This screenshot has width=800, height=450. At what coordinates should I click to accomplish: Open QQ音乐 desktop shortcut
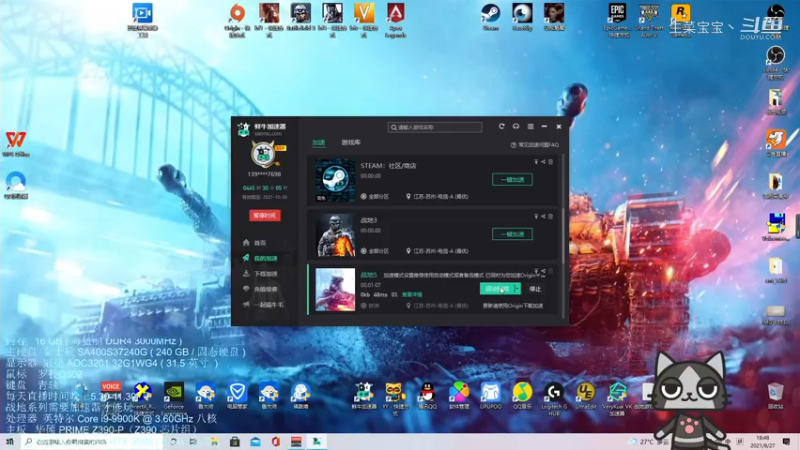click(522, 397)
